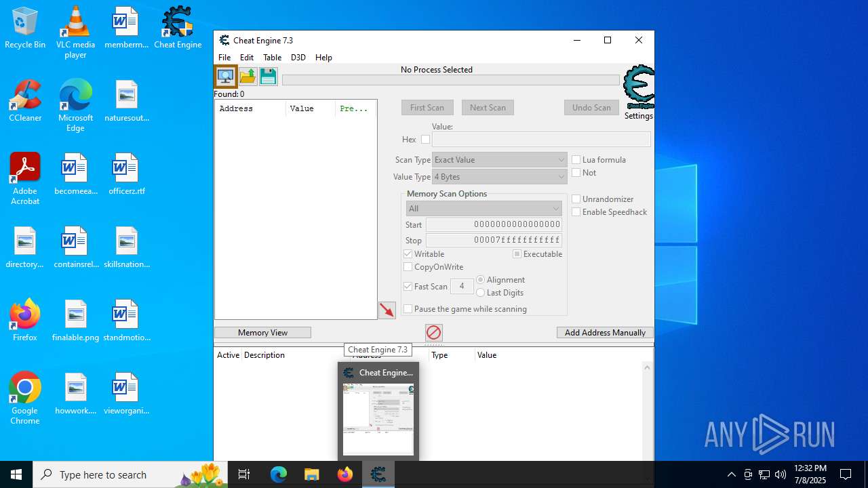Check Enable Speedhack
The height and width of the screenshot is (488, 868).
click(x=576, y=212)
